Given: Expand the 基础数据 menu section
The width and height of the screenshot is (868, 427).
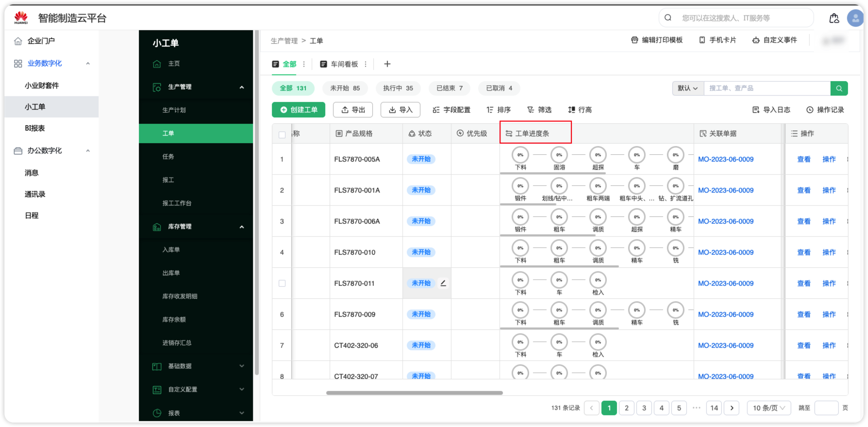Looking at the screenshot, I should tap(242, 366).
